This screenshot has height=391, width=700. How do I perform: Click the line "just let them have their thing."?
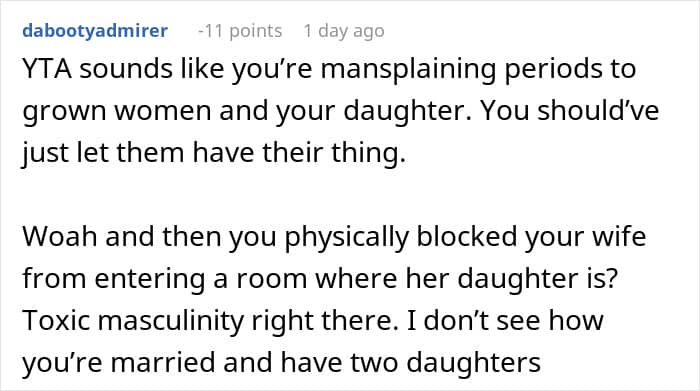point(214,153)
